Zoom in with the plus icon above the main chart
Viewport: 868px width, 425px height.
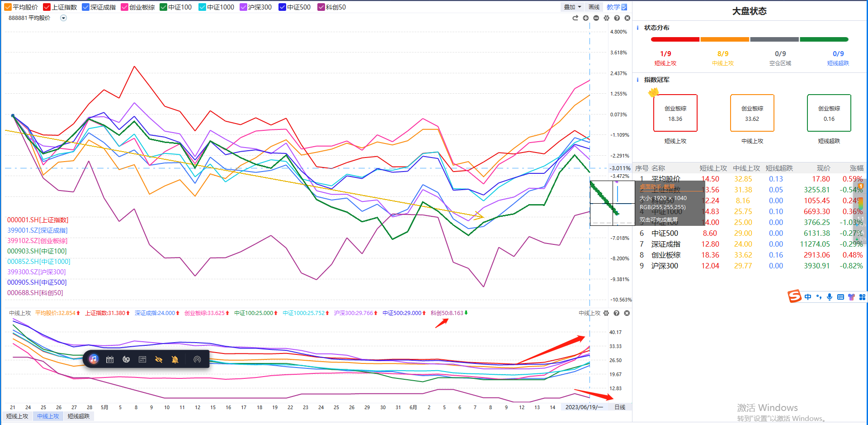[585, 18]
